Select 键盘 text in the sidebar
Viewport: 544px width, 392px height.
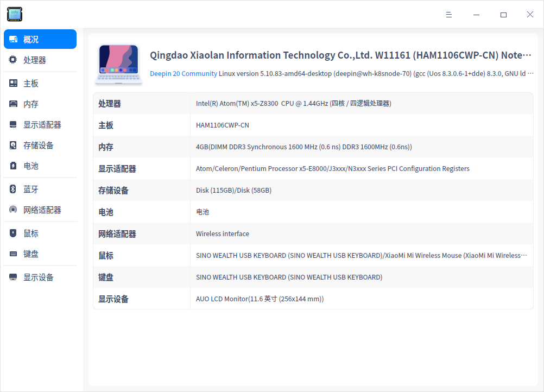pos(31,254)
